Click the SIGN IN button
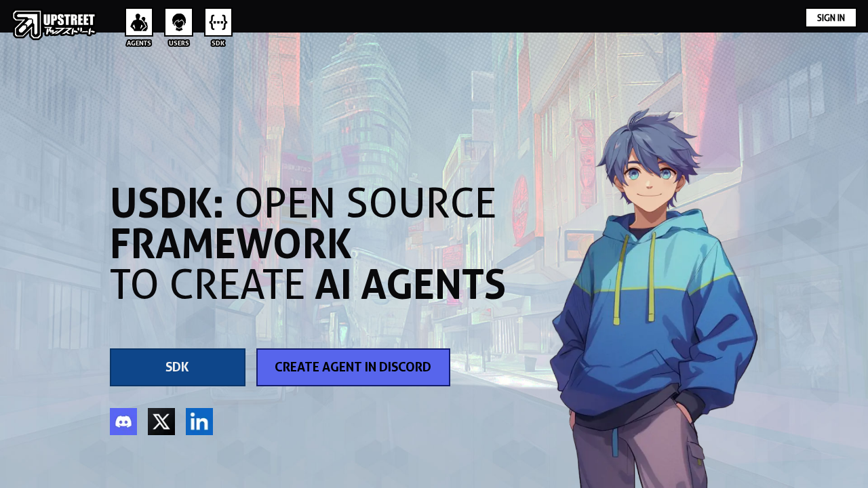This screenshot has height=488, width=868. (831, 17)
